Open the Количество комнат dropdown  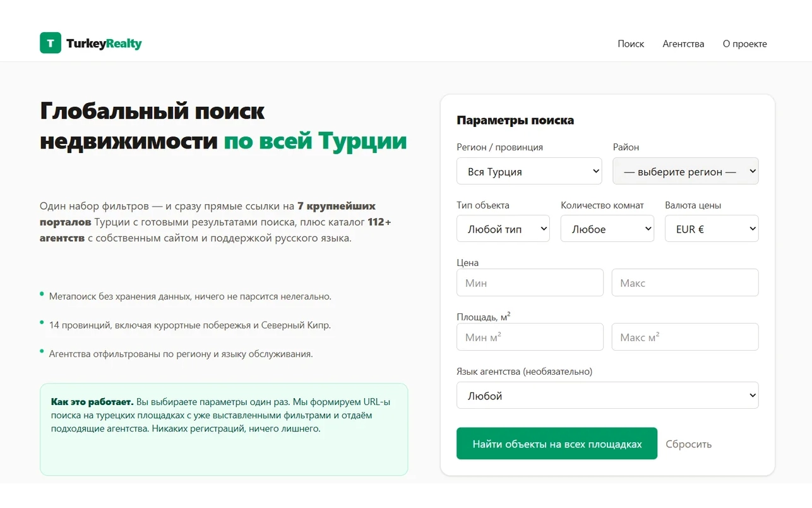tap(607, 229)
